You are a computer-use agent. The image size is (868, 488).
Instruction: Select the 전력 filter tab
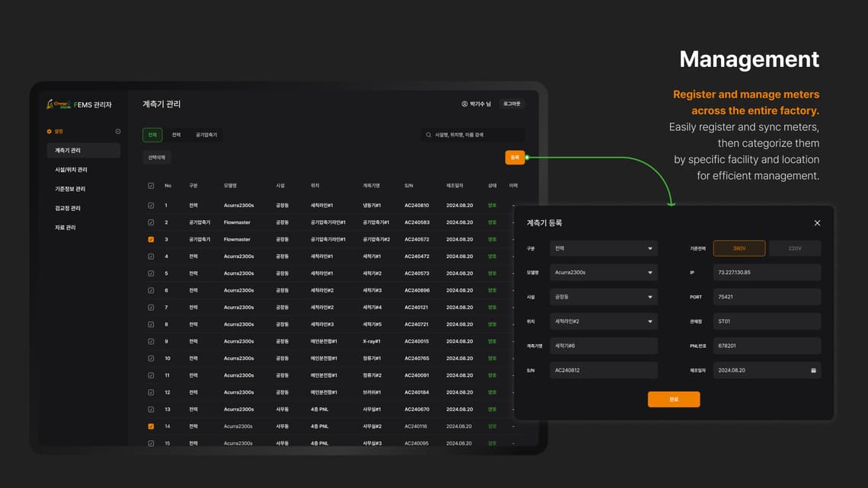[x=176, y=135]
